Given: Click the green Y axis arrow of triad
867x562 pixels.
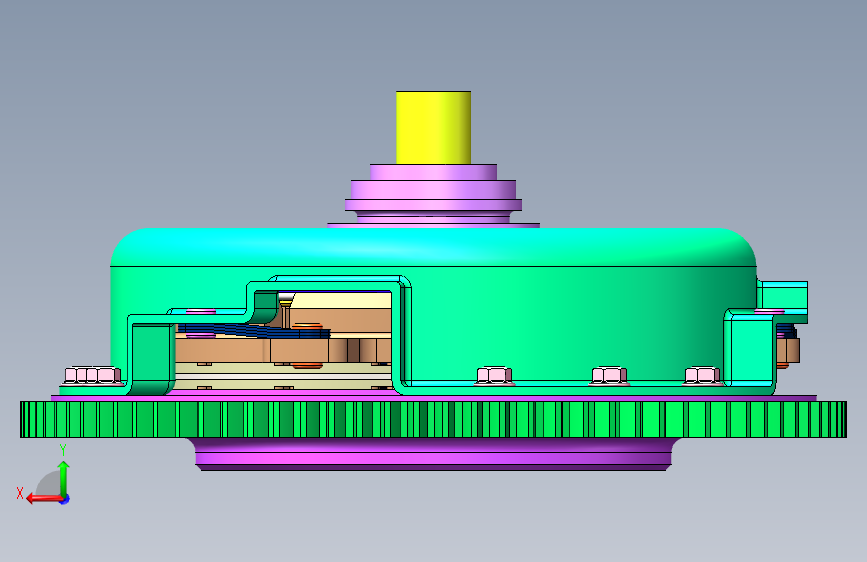Looking at the screenshot, I should point(64,478).
